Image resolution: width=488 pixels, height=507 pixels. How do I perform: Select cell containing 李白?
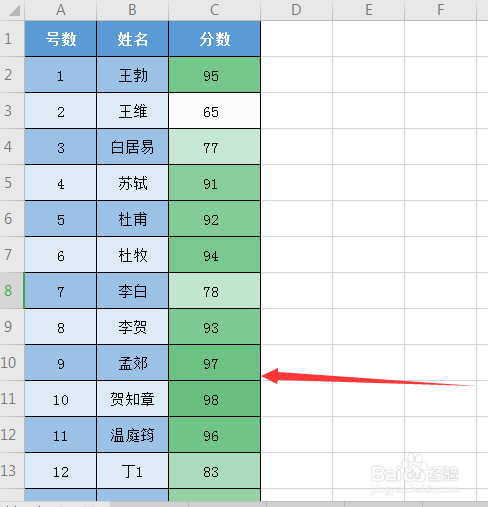point(133,291)
